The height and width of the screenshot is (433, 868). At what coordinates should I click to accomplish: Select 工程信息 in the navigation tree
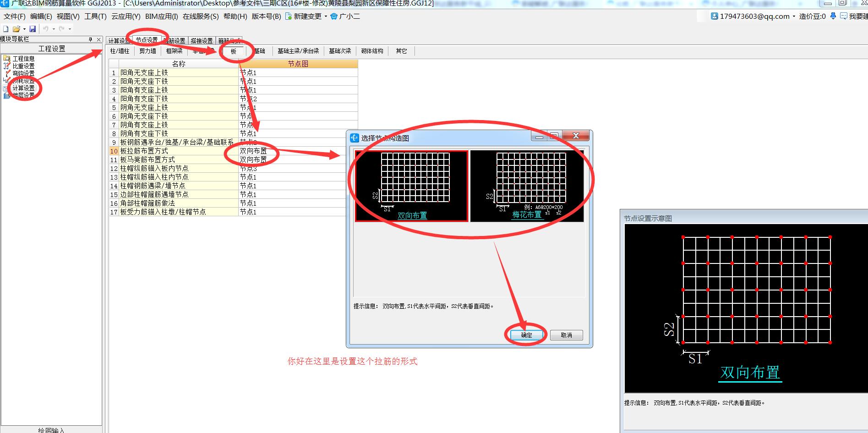23,59
